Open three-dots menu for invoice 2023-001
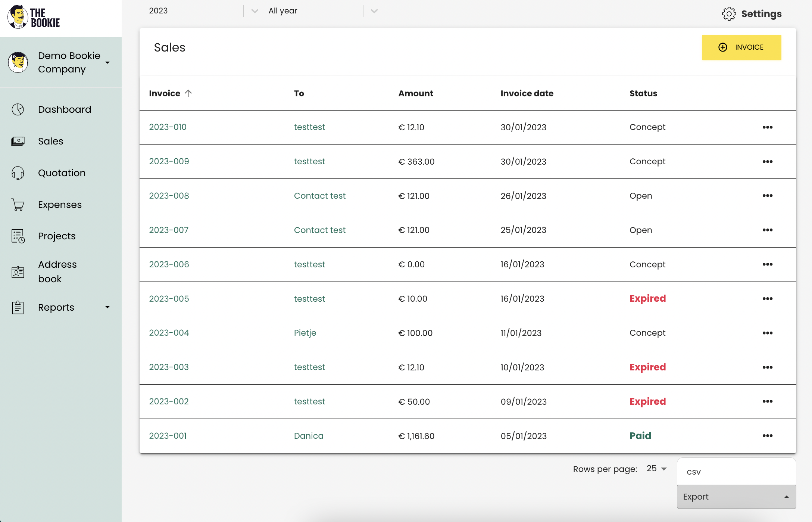812x522 pixels. point(767,436)
